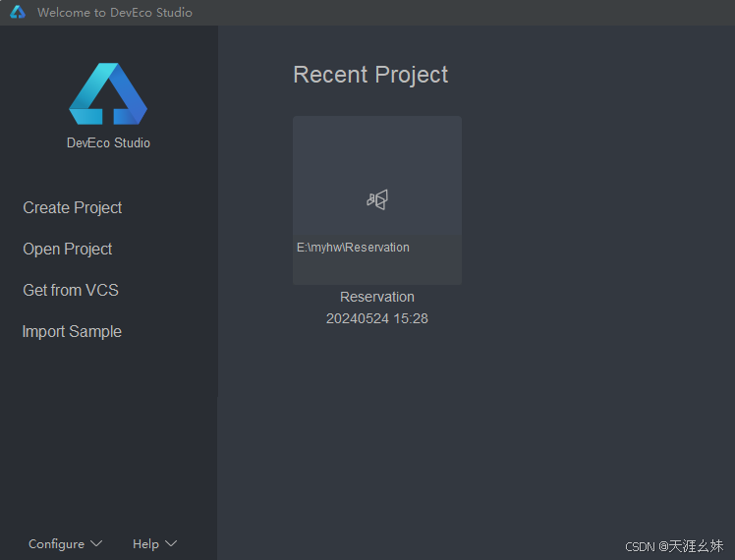Screen dimensions: 735x560
Task: Click the 20240524 15:28 timestamp
Action: (377, 318)
